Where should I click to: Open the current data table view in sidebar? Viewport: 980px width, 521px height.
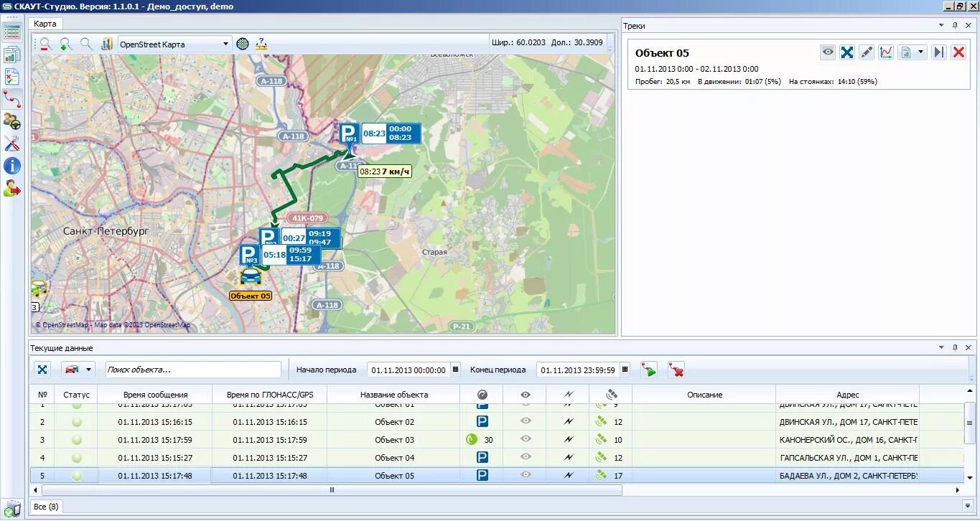[11, 32]
